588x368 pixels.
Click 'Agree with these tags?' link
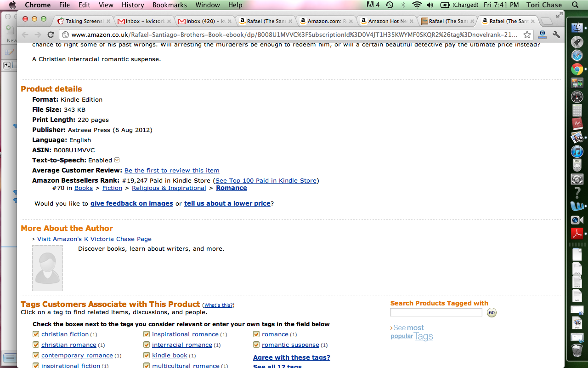click(292, 357)
